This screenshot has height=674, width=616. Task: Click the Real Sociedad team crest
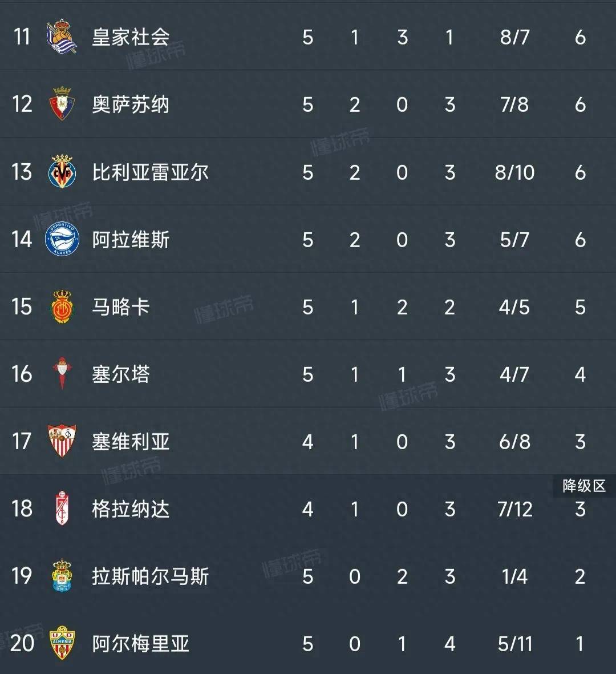coord(62,37)
